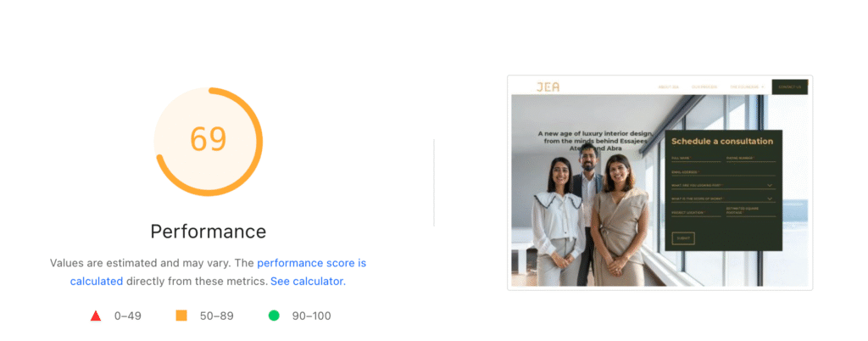Click the 69 performance score gauge
Viewport: 868px width, 341px height.
pyautogui.click(x=209, y=140)
